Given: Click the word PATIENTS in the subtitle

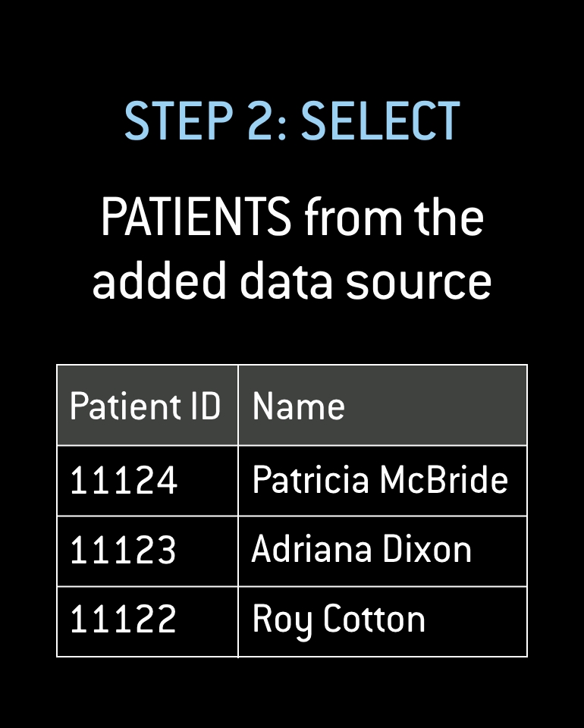Looking at the screenshot, I should pyautogui.click(x=196, y=218).
